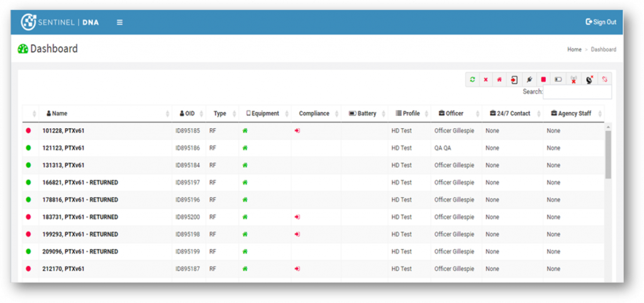Viewport: 644px width, 303px height.
Task: Click the power plug filter icon
Action: click(x=530, y=80)
